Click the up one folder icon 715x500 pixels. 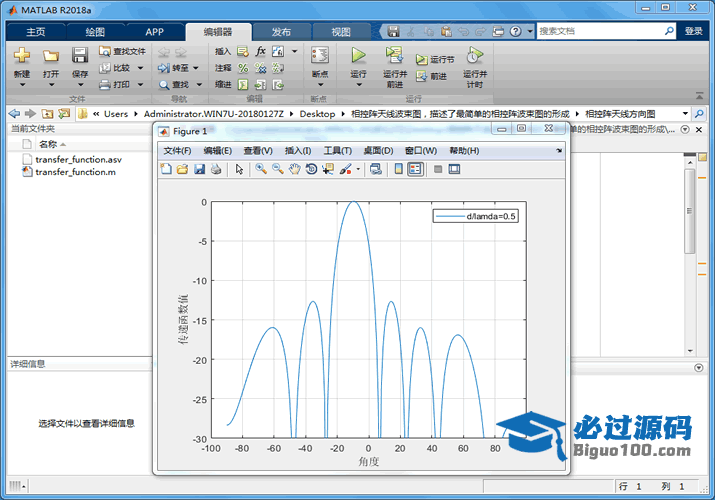click(47, 113)
